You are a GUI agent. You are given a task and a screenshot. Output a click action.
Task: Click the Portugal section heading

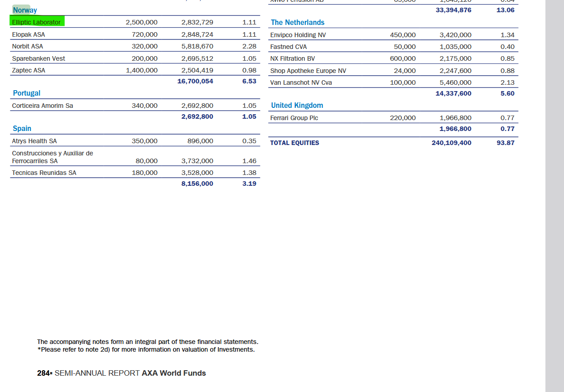click(x=26, y=93)
